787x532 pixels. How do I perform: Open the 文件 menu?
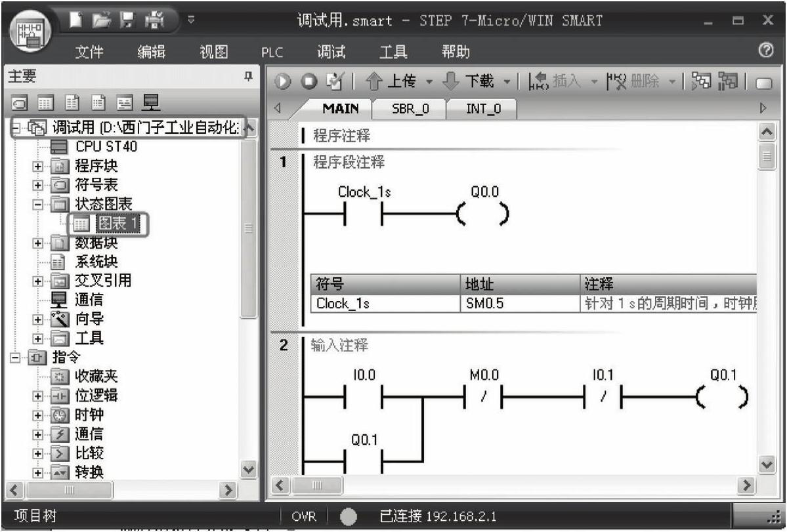(90, 51)
